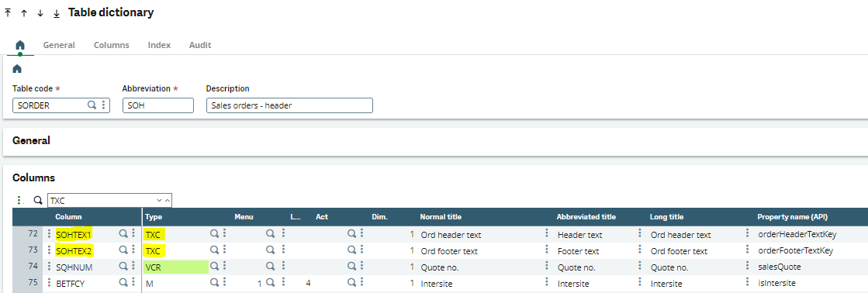The image size is (868, 293).
Task: Focus the Description field Sales orders - header
Action: click(x=289, y=105)
